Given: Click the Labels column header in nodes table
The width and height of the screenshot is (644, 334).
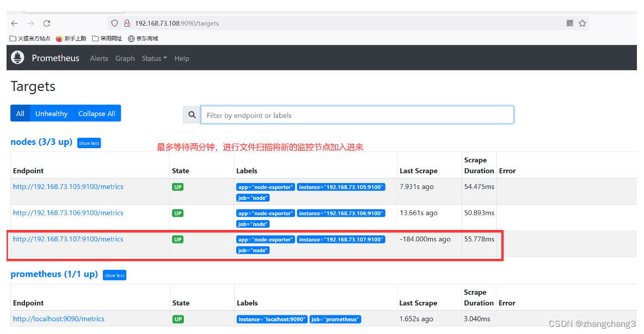Looking at the screenshot, I should click(x=247, y=171).
